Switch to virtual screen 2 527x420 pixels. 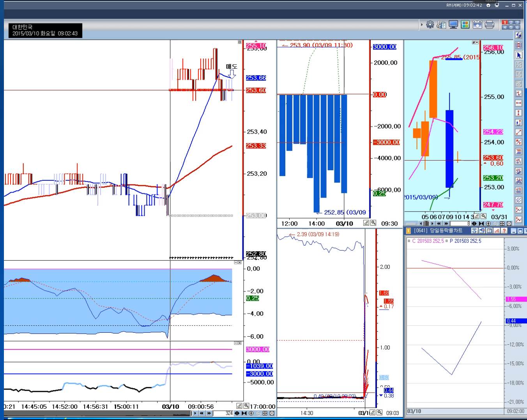[511, 23]
